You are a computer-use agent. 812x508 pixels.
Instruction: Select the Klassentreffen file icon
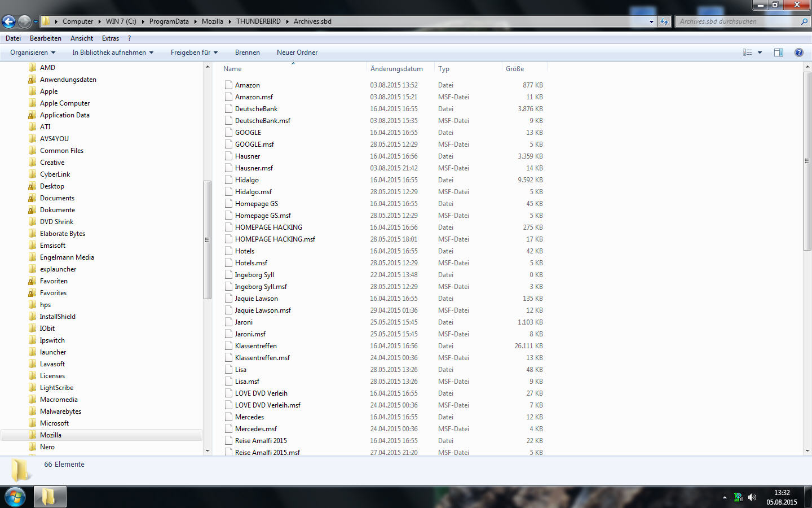[x=228, y=345]
